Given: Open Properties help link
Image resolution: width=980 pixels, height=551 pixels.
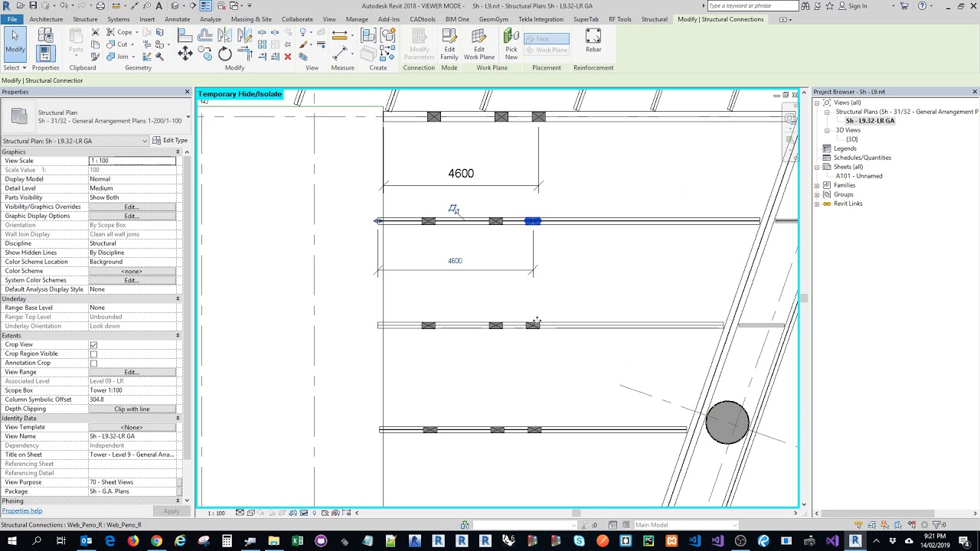Looking at the screenshot, I should [22, 510].
